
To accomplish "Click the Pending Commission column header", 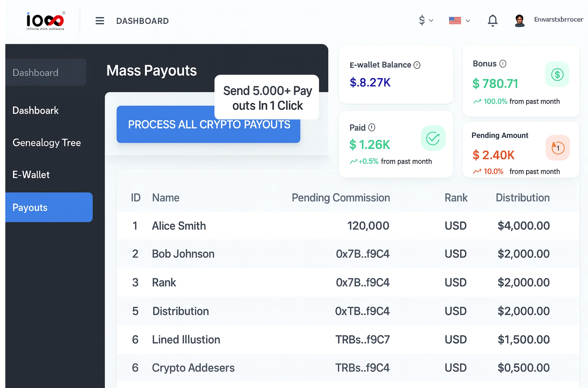I will coord(341,198).
